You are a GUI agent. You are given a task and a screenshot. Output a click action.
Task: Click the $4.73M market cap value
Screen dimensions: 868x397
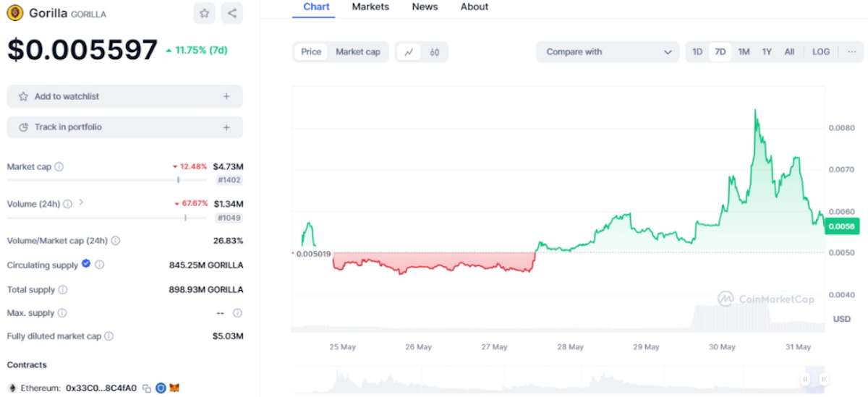[228, 166]
